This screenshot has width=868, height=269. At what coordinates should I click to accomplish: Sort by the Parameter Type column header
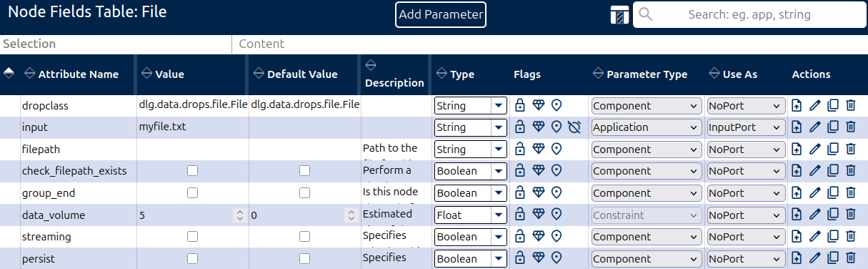(647, 74)
